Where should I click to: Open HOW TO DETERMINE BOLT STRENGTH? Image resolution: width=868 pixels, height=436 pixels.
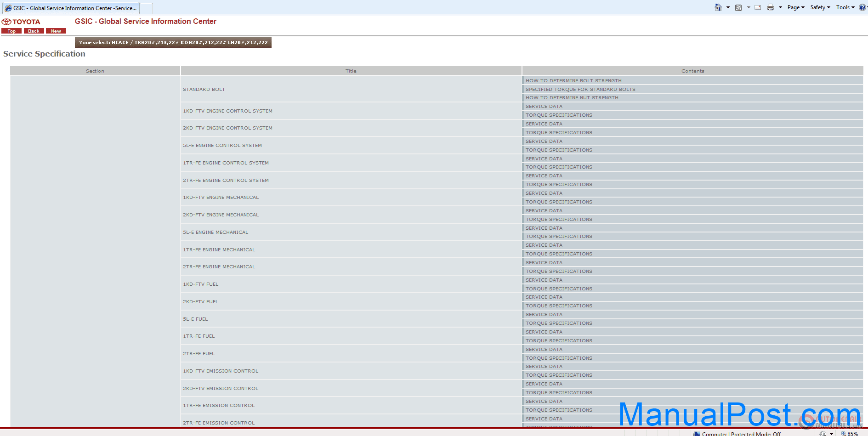(573, 80)
